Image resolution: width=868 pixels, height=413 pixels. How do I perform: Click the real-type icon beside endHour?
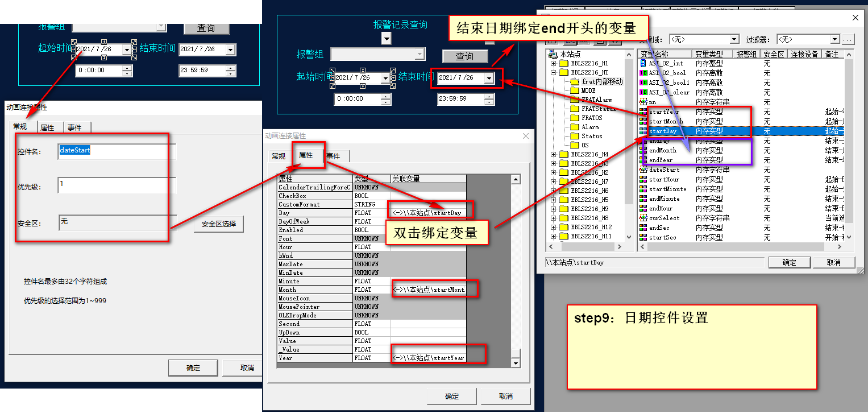[x=643, y=208]
